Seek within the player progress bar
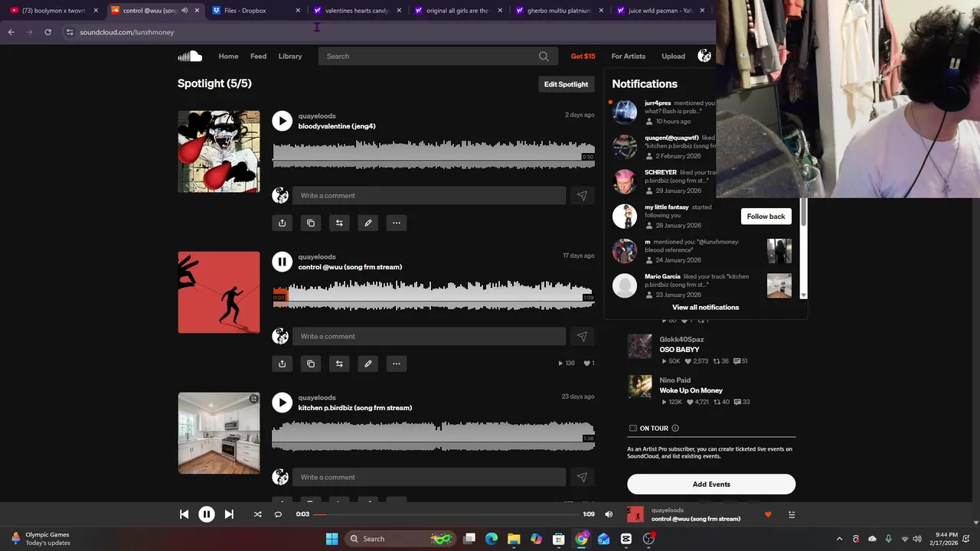This screenshot has width=980, height=551. click(x=447, y=514)
